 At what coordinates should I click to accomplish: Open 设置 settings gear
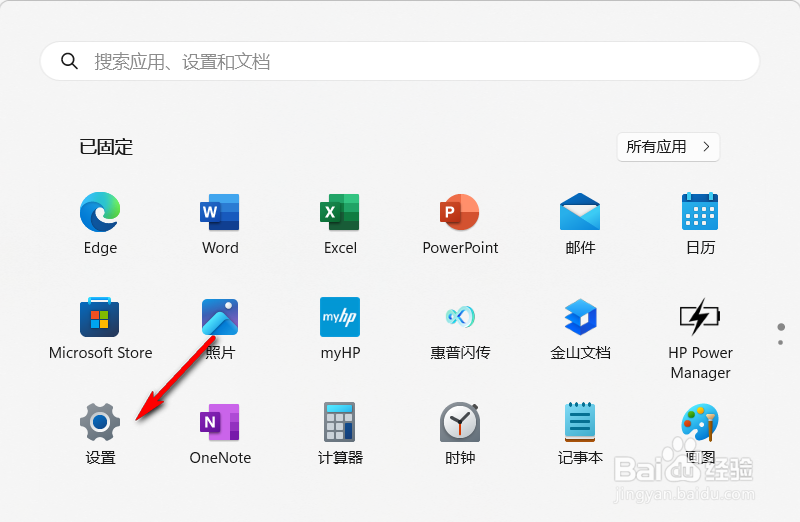(x=100, y=433)
